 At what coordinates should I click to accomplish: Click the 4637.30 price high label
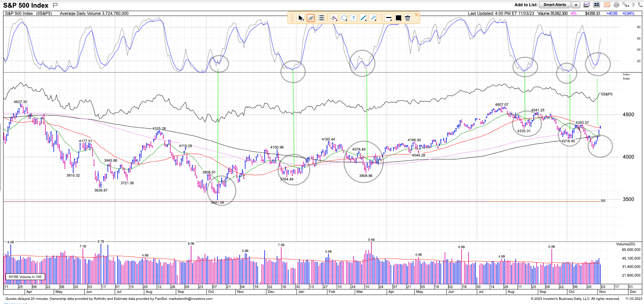coord(20,102)
